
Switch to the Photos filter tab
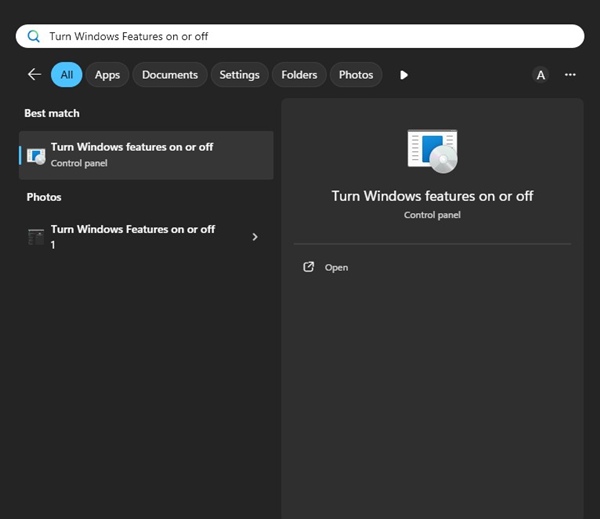tap(356, 75)
